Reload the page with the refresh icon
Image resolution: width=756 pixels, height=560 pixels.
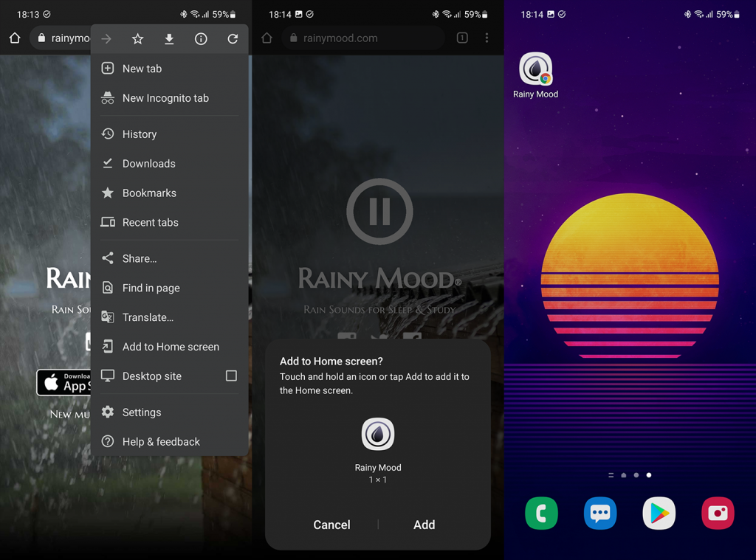click(x=233, y=38)
